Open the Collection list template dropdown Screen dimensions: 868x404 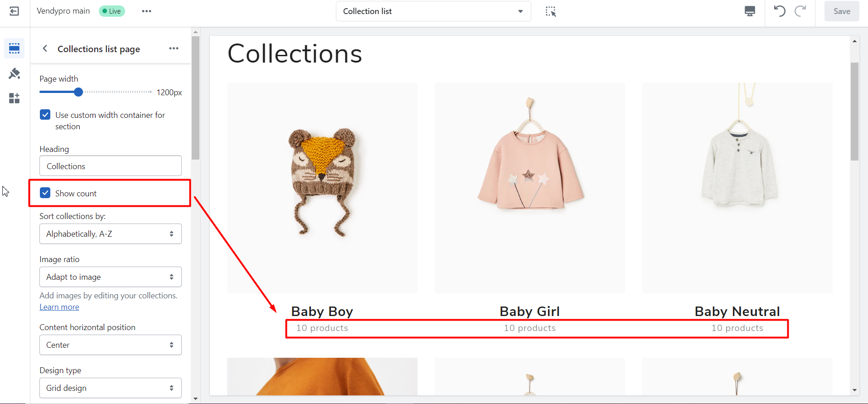[x=433, y=11]
